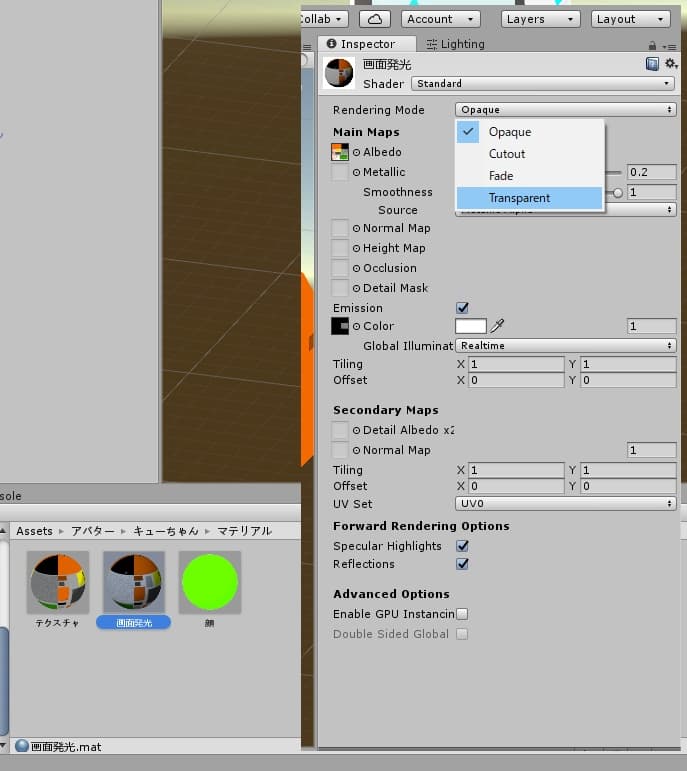687x771 pixels.
Task: Click the Inspector lock icon
Action: pyautogui.click(x=652, y=45)
